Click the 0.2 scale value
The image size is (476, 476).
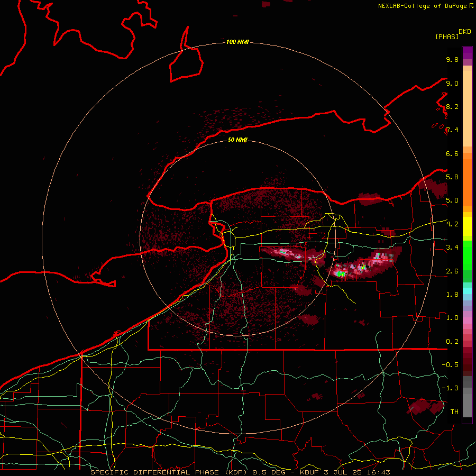click(452, 342)
